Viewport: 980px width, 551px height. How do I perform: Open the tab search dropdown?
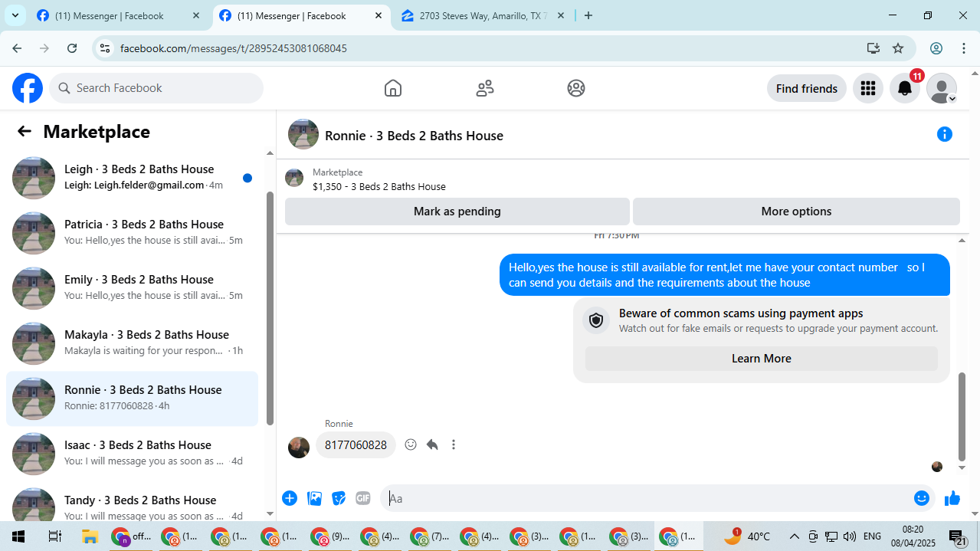pyautogui.click(x=15, y=15)
